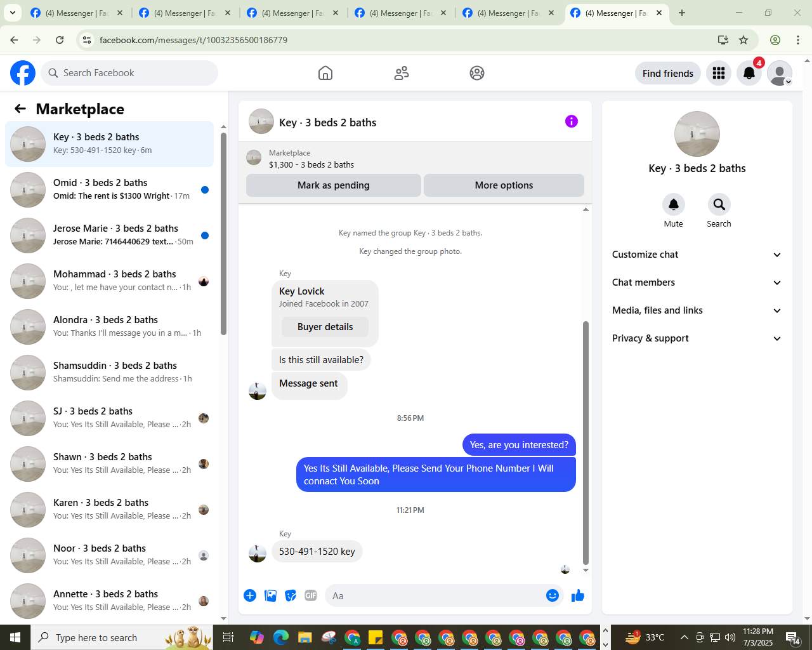Mute the chat via bell icon
The height and width of the screenshot is (650, 812).
pyautogui.click(x=674, y=204)
